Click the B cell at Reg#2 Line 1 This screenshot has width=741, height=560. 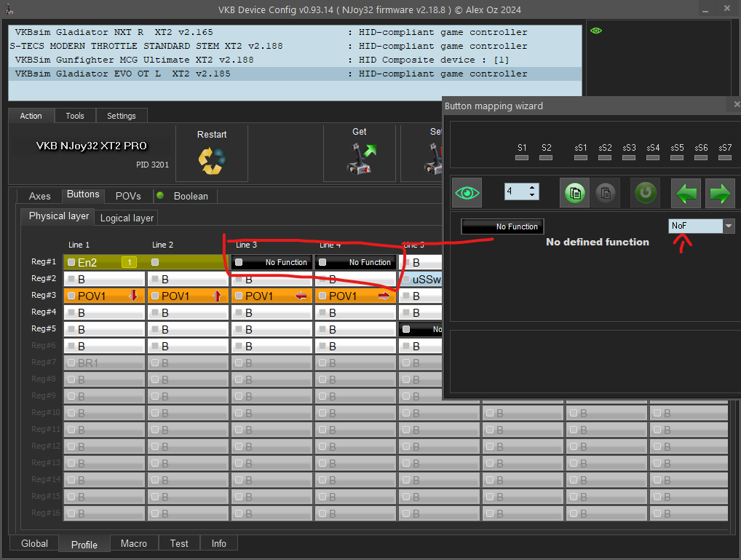tap(104, 279)
